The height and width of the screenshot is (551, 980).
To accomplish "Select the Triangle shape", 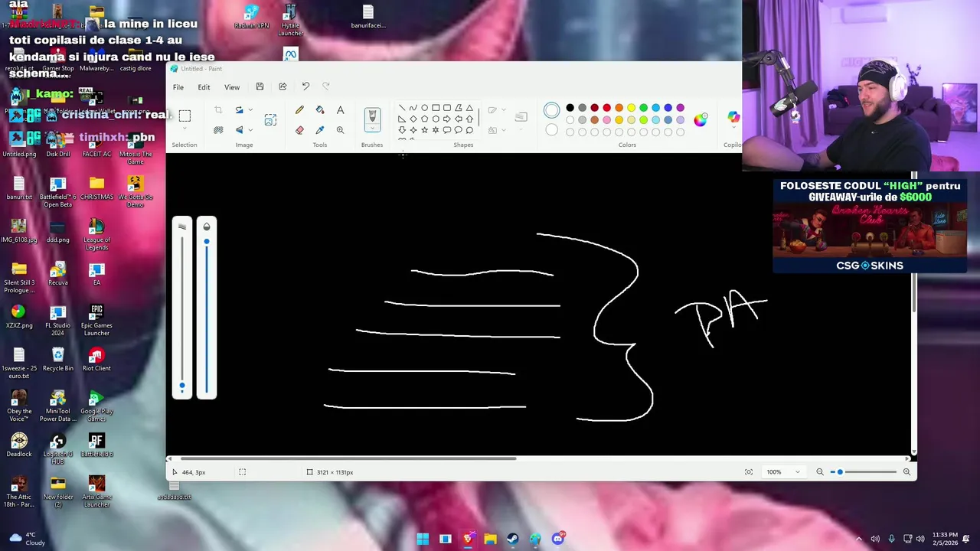I will click(469, 108).
